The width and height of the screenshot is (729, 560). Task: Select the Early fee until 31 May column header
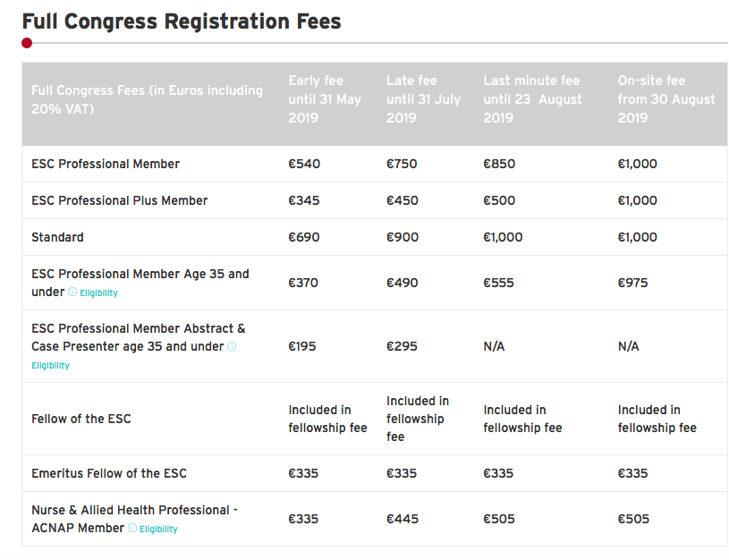tap(325, 99)
